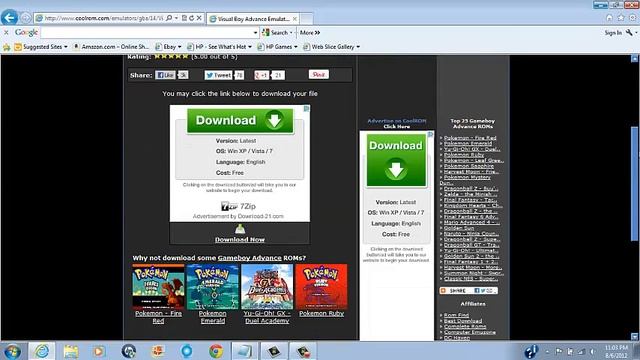640x360 pixels.
Task: Open Rom Find affiliate link
Action: (456, 315)
